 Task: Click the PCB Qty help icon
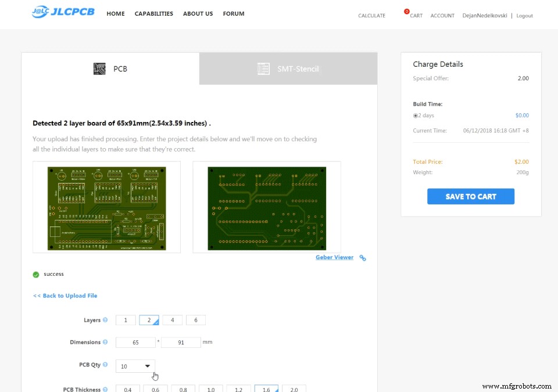pos(105,364)
